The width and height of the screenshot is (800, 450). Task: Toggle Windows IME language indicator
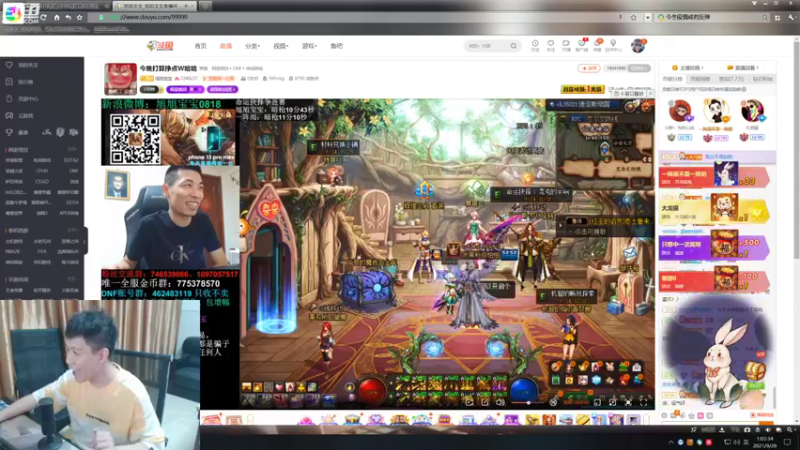coord(747,442)
